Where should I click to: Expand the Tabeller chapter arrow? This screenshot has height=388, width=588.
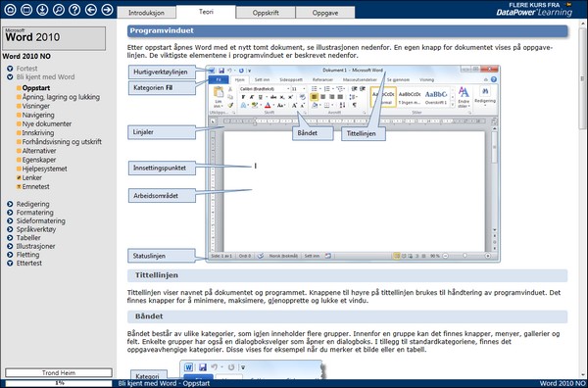[10, 238]
